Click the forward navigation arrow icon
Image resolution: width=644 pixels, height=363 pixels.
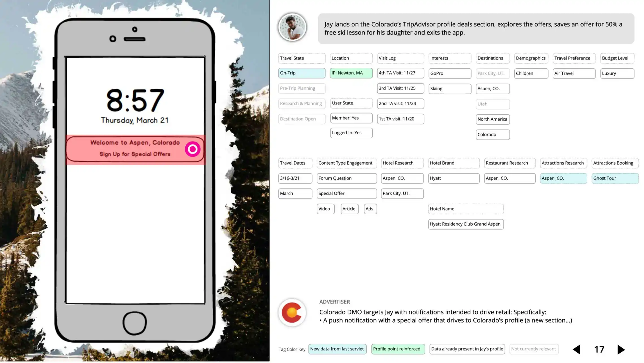[x=621, y=349]
